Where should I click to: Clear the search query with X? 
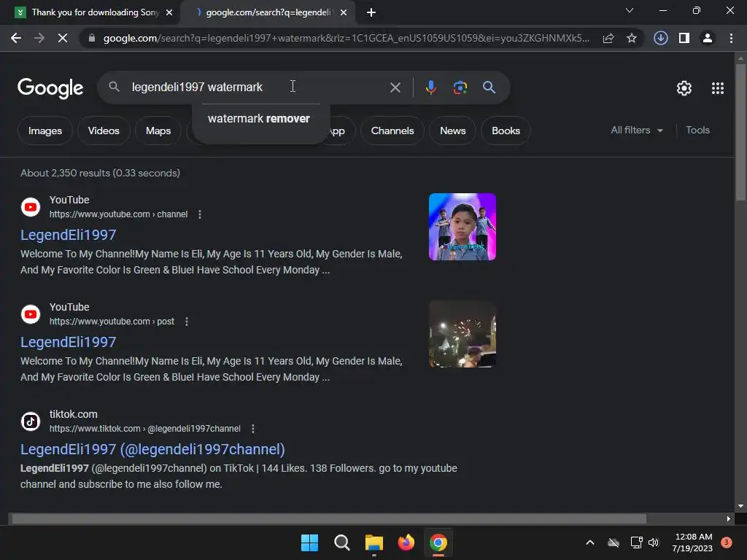point(395,87)
